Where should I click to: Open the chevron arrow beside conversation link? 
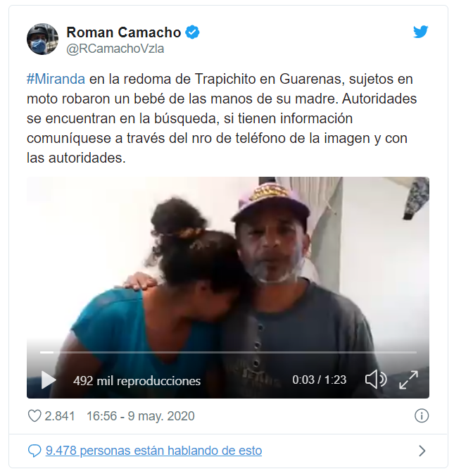(x=422, y=451)
